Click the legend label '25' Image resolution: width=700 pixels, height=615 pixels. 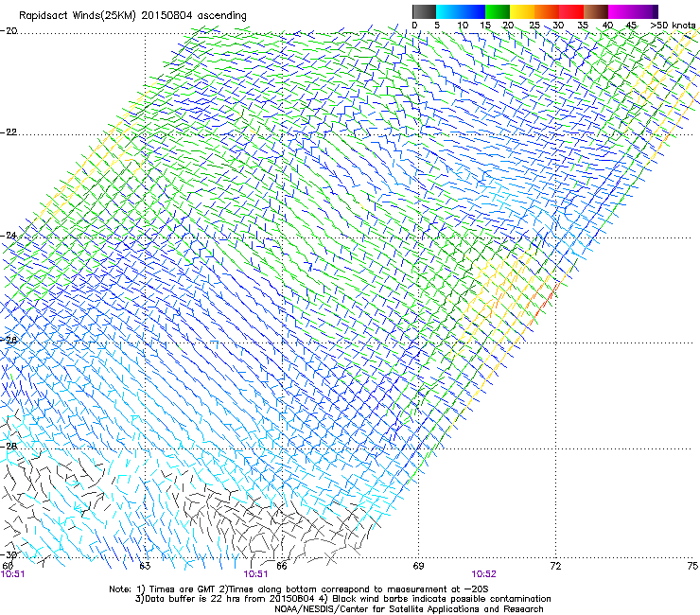pyautogui.click(x=534, y=26)
